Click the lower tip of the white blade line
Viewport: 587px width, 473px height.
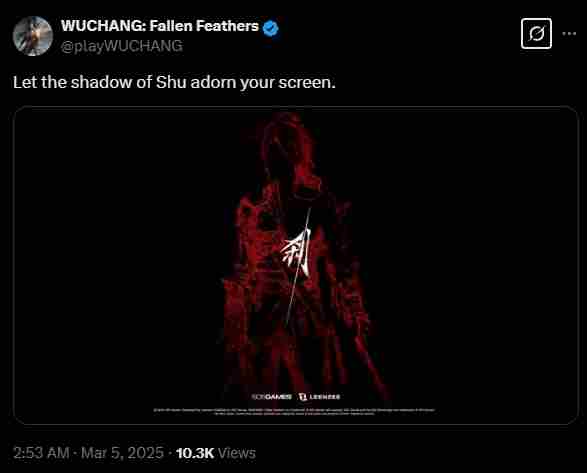pyautogui.click(x=287, y=323)
